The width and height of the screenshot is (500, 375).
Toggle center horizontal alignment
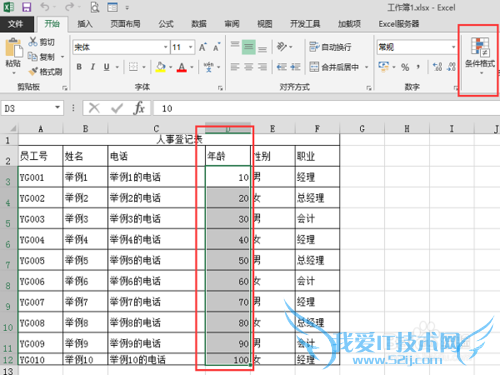pos(249,67)
